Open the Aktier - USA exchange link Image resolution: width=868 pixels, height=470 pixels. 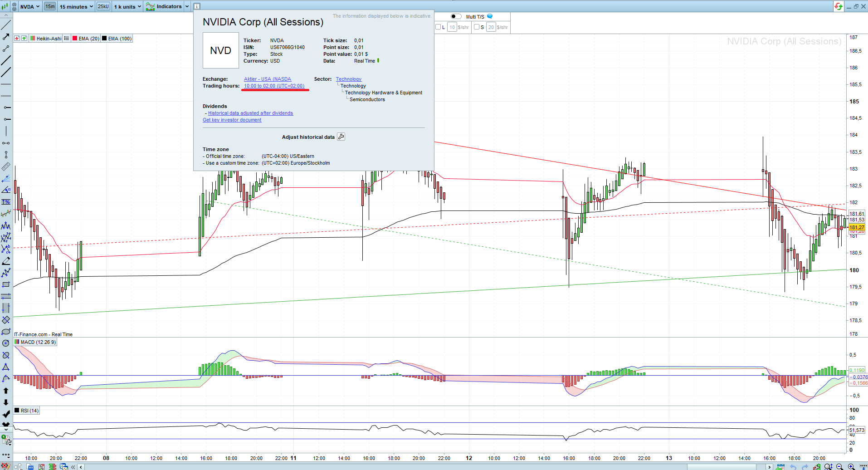click(x=268, y=79)
